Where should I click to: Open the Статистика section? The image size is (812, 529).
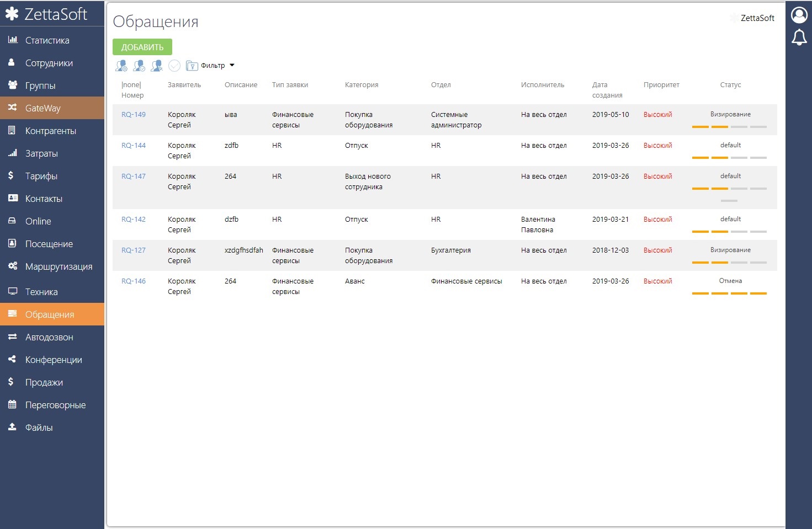(52, 40)
